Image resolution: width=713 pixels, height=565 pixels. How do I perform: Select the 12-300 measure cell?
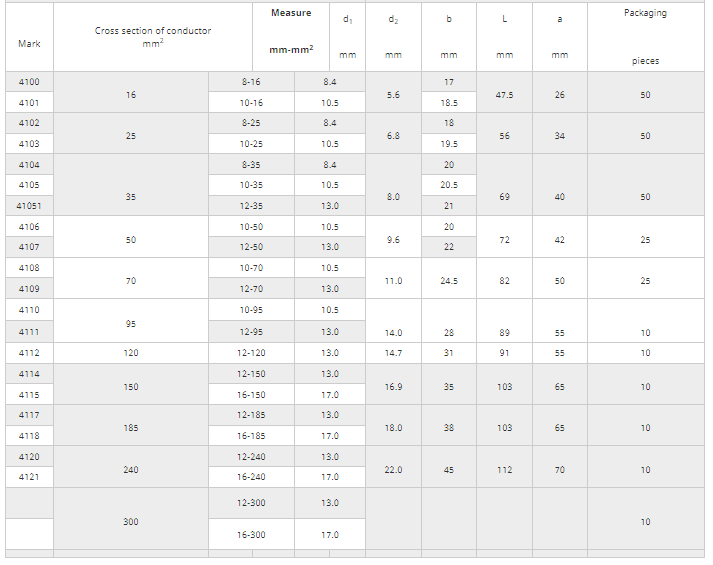coord(251,503)
